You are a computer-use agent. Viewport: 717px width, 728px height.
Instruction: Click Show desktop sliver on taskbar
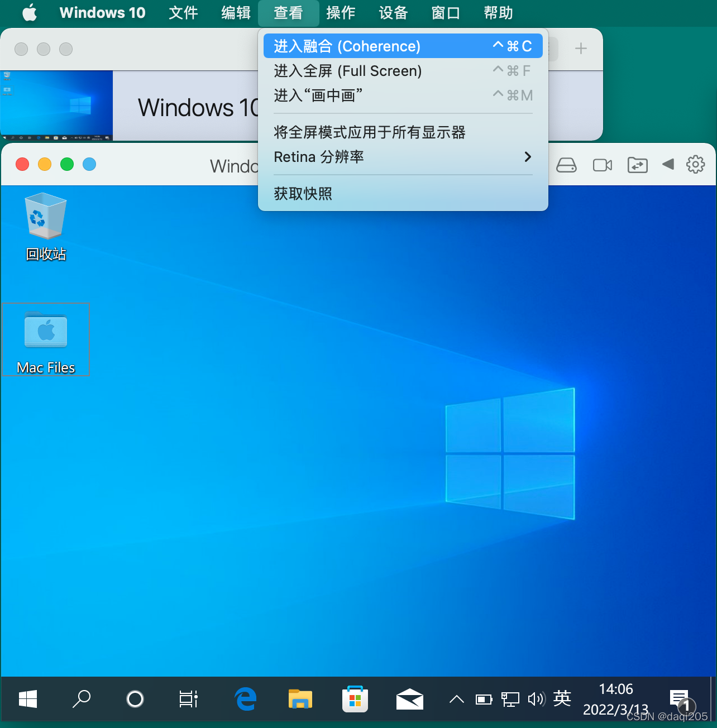(713, 698)
